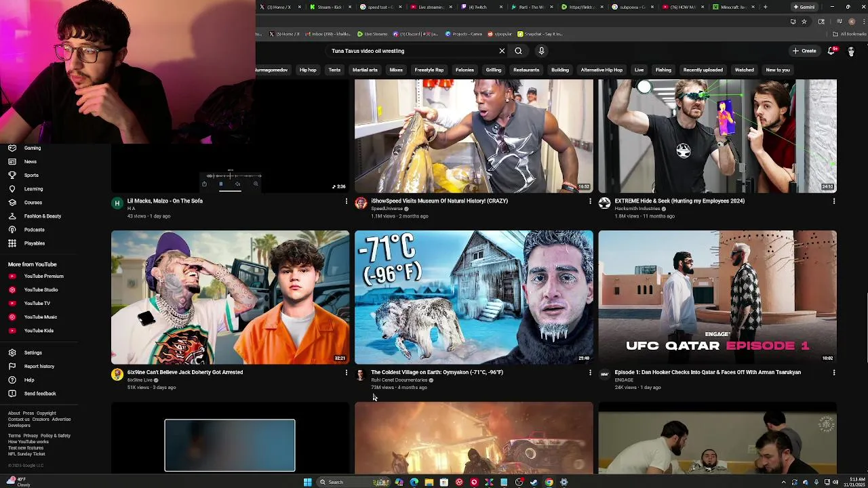Select the Freestyle Rap filter chip
The image size is (868, 488).
tap(429, 70)
